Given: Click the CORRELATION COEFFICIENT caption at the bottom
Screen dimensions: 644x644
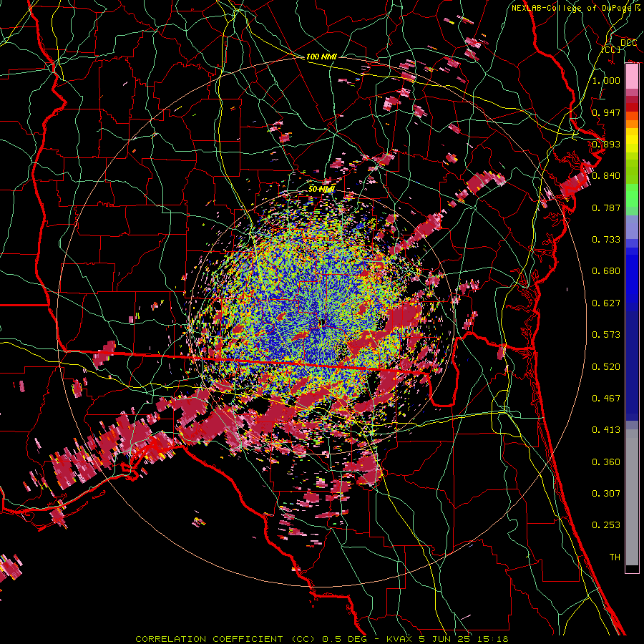Looking at the screenshot, I should tap(322, 639).
